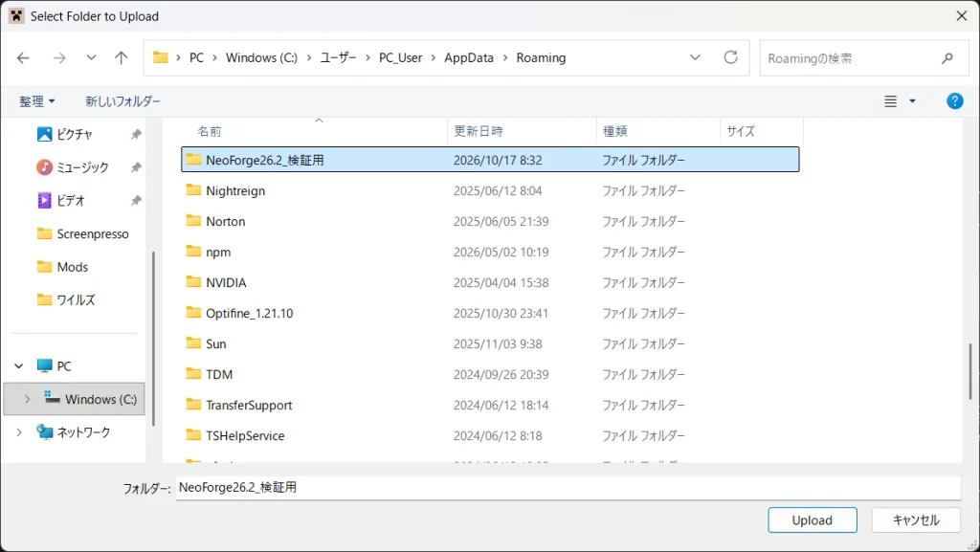The image size is (980, 552).
Task: Click the pin icon beside ビデオ
Action: tap(136, 201)
